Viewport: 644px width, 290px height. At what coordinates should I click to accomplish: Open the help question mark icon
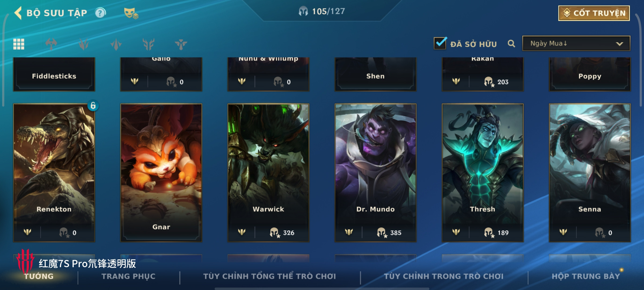(x=100, y=13)
